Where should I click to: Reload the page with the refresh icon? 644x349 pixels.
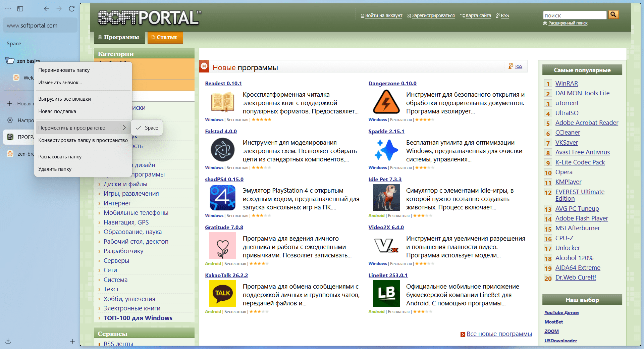click(72, 9)
